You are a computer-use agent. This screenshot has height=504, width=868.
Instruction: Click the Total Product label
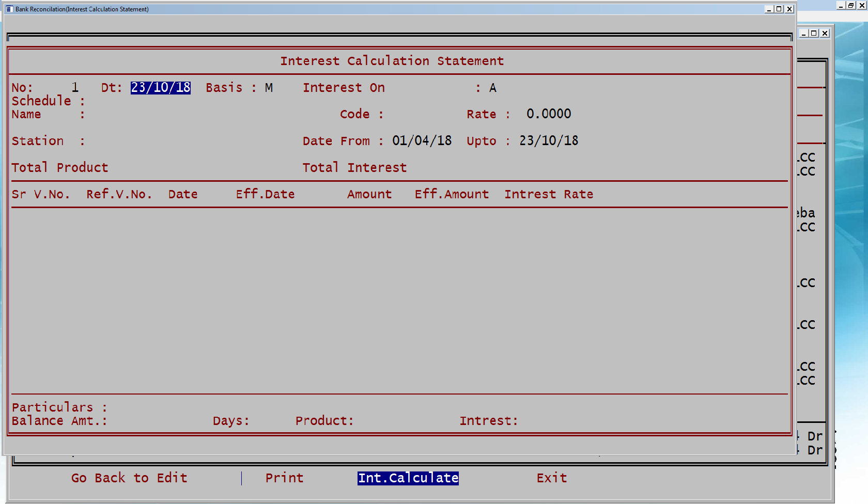(x=60, y=168)
